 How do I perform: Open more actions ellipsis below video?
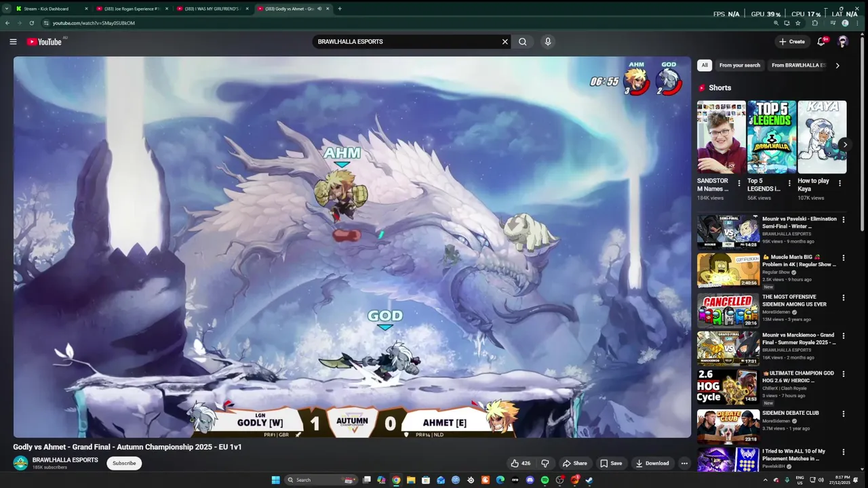684,464
